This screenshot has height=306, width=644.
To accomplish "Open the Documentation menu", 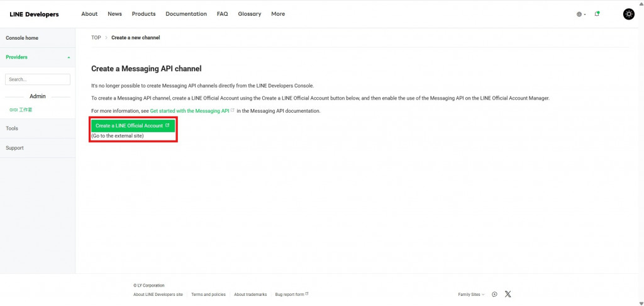I will coord(186,14).
